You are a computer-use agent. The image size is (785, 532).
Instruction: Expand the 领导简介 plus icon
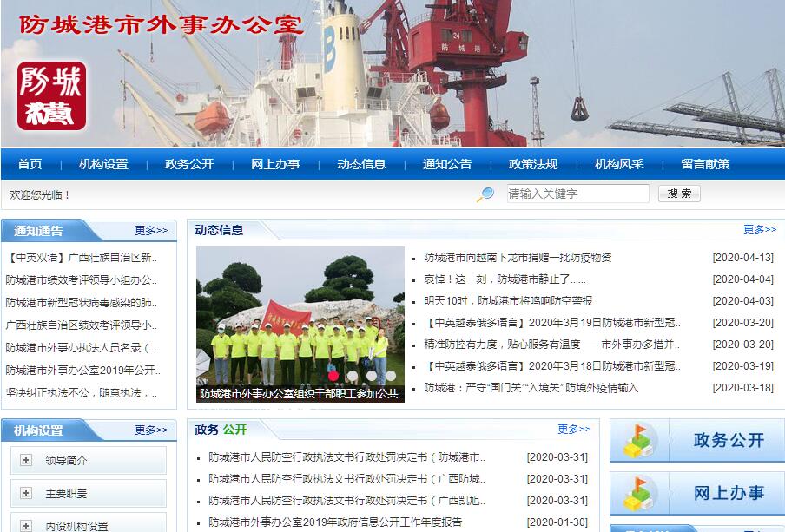(26, 460)
